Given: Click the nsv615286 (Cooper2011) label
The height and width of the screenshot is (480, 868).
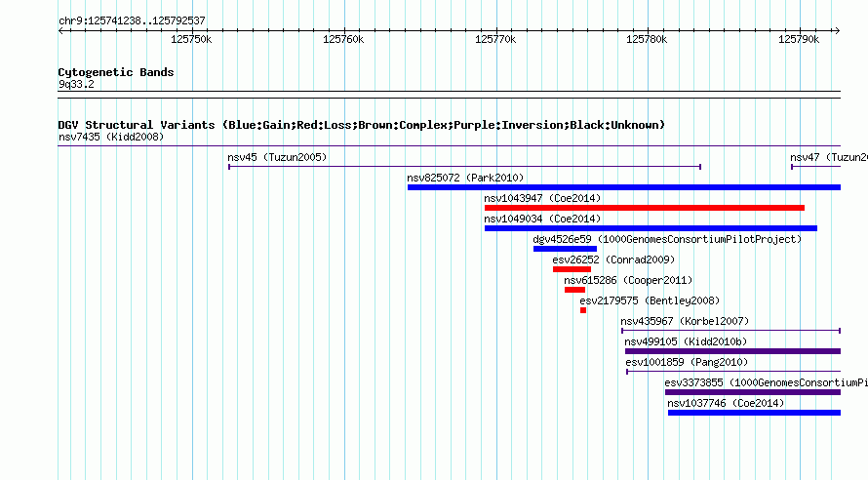Looking at the screenshot, I should (628, 280).
